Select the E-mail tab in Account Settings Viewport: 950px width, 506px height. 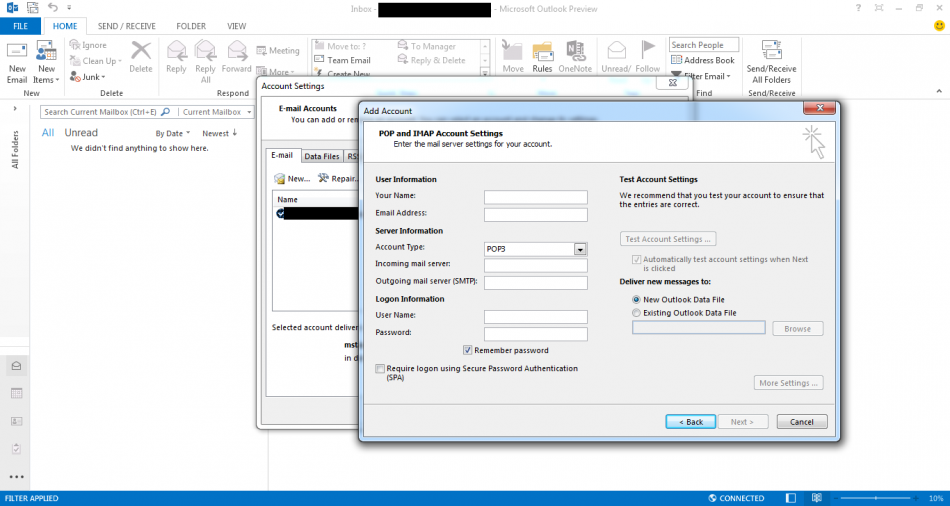(x=282, y=155)
